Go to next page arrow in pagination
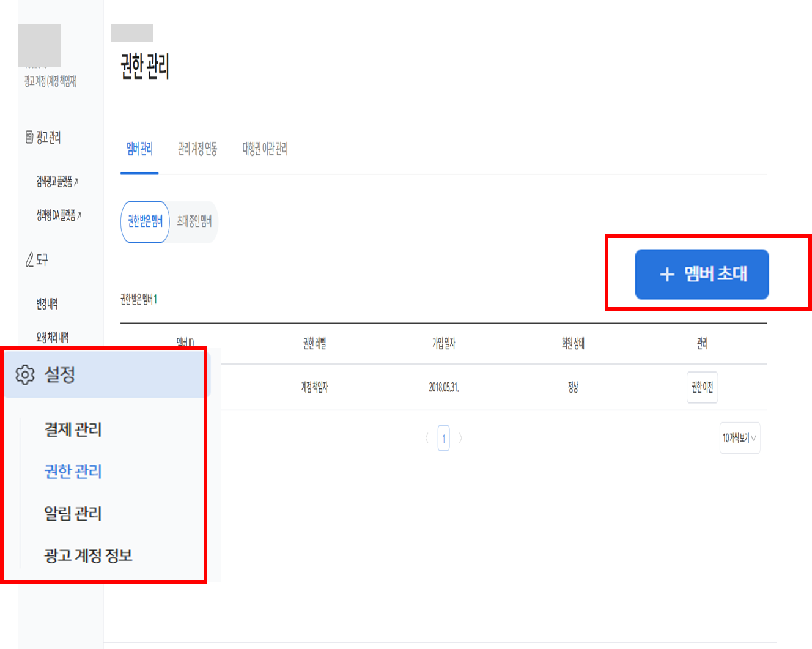 coord(460,438)
